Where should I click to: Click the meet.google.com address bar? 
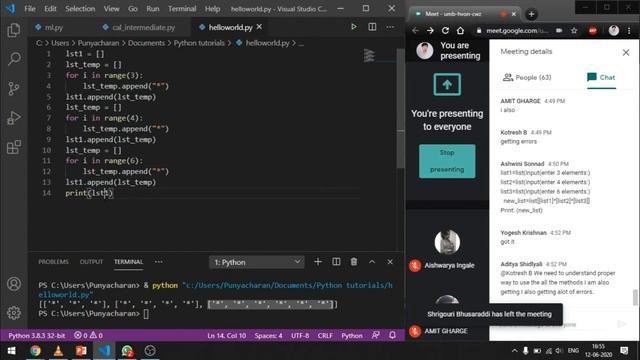point(517,31)
